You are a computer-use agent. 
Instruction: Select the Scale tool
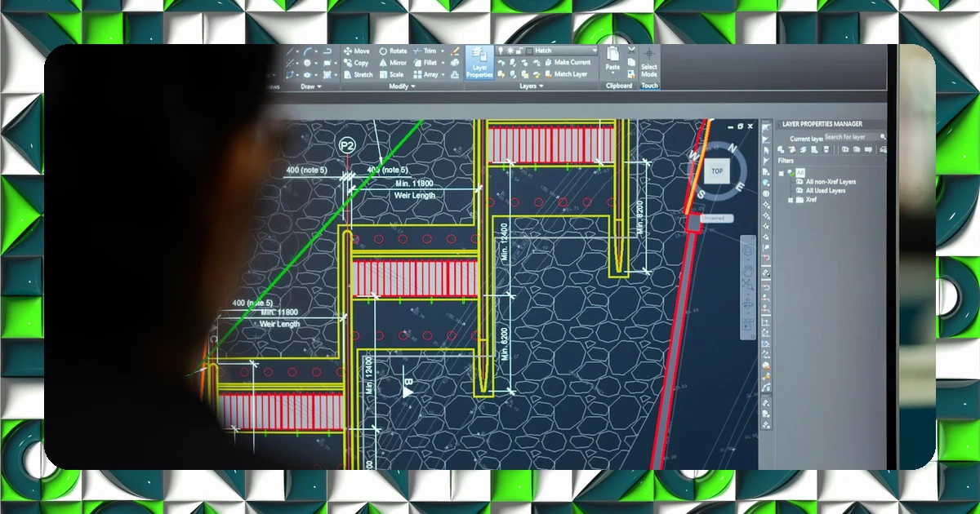pyautogui.click(x=391, y=74)
